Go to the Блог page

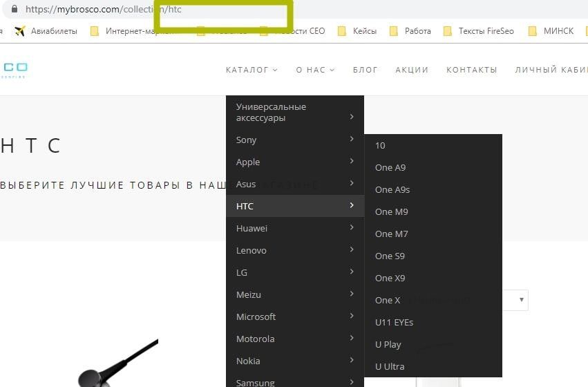[x=365, y=70]
